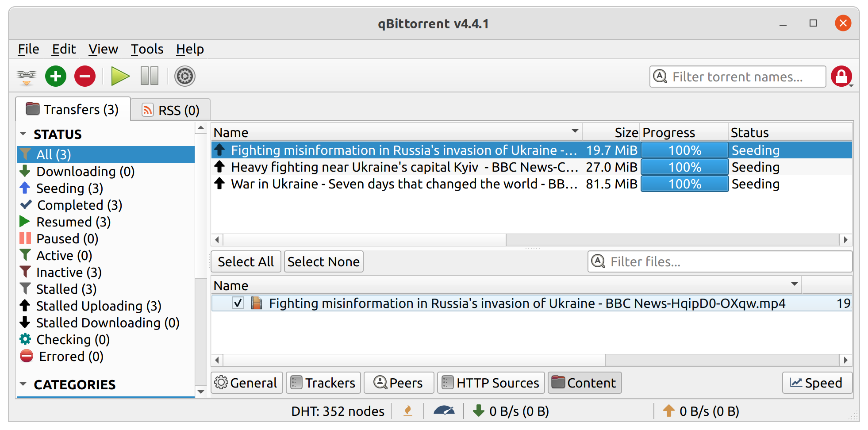Click the Add torrent link icon
Viewport: 868px width, 430px height.
pyautogui.click(x=27, y=77)
